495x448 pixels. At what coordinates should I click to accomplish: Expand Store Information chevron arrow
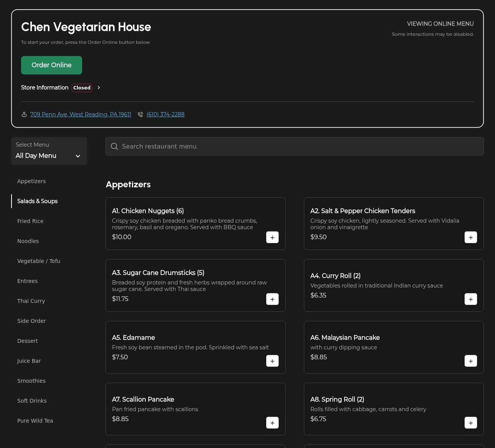tap(99, 88)
